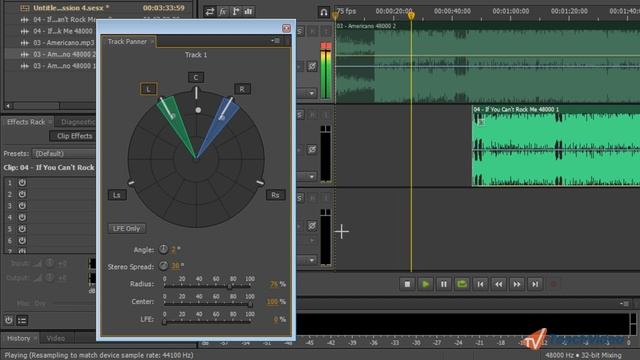This screenshot has width=640, height=360.
Task: Move playhead to next with the transport button
Action: (x=535, y=284)
